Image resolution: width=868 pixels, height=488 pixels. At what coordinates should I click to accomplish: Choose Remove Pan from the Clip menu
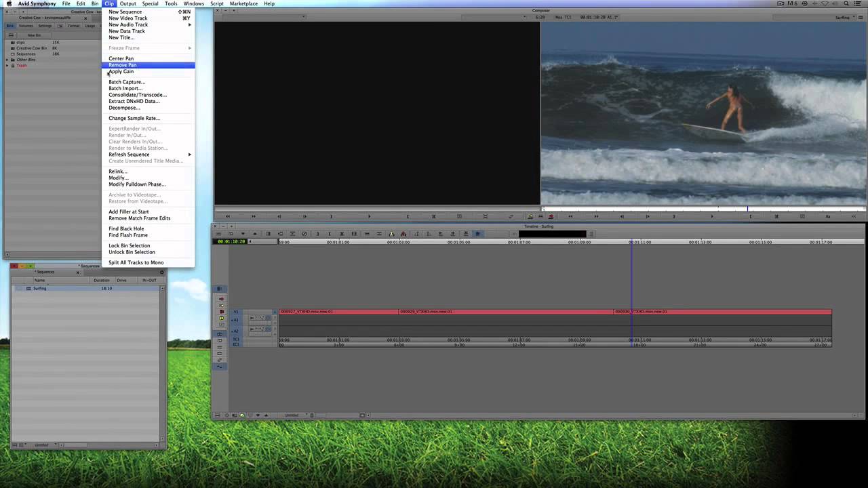click(149, 65)
